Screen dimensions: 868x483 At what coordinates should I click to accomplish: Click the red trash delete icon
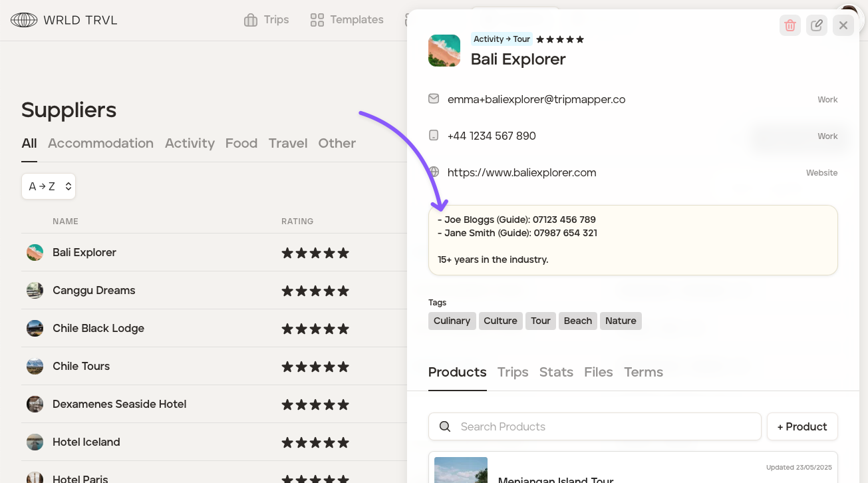(790, 25)
